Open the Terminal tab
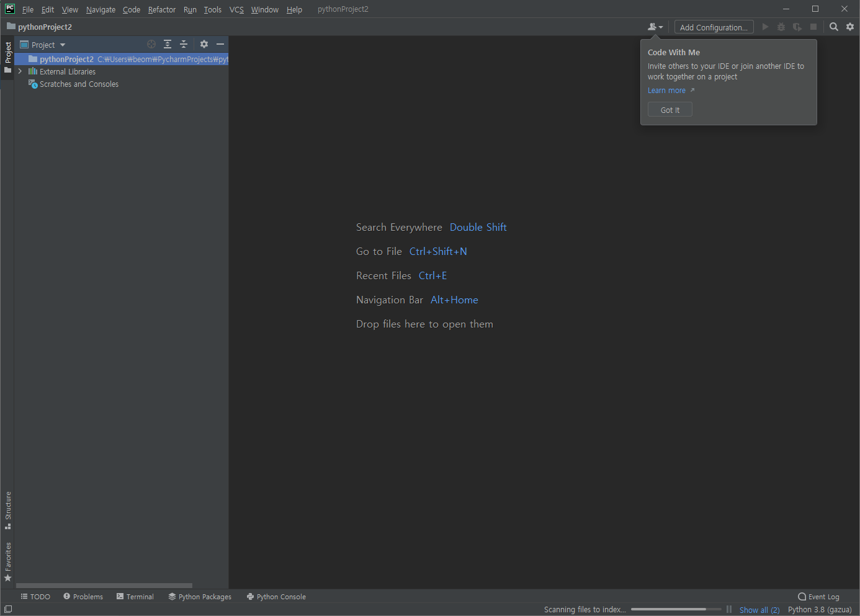This screenshot has width=860, height=616. click(x=135, y=596)
